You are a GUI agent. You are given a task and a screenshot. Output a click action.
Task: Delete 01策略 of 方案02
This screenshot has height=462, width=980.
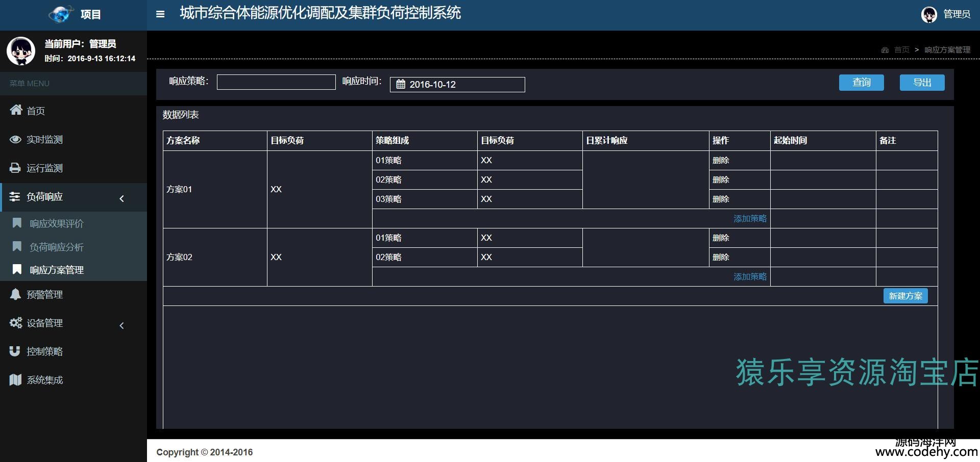tap(721, 238)
